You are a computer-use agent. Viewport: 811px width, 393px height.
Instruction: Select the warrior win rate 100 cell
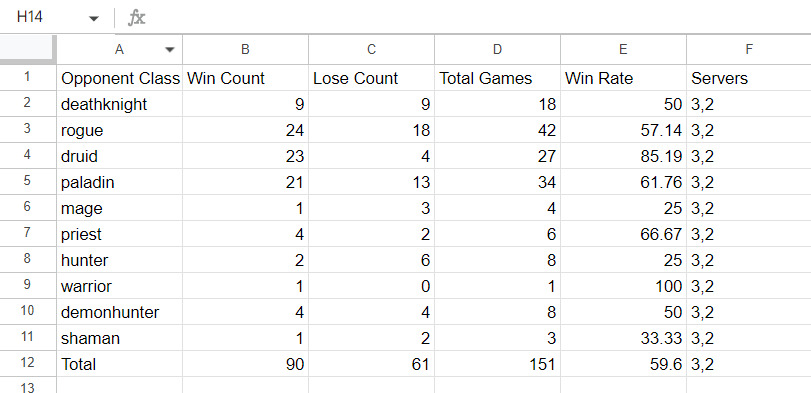click(623, 286)
